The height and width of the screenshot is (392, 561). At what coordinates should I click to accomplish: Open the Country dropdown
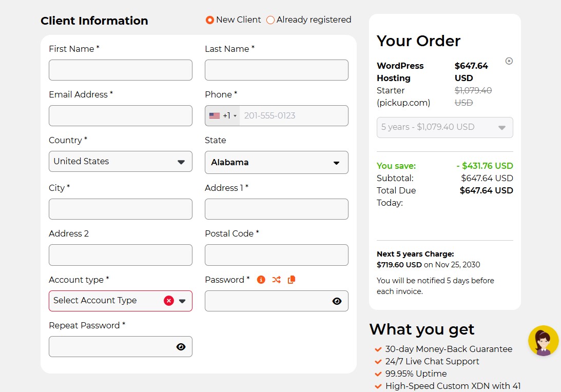point(121,162)
